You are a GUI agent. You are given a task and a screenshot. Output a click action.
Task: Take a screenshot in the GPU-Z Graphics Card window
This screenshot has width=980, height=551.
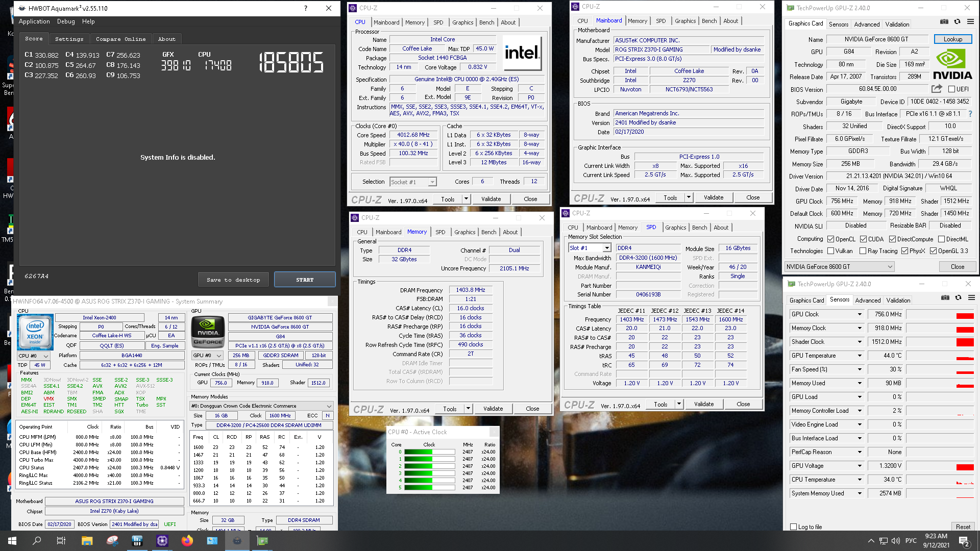tap(944, 21)
